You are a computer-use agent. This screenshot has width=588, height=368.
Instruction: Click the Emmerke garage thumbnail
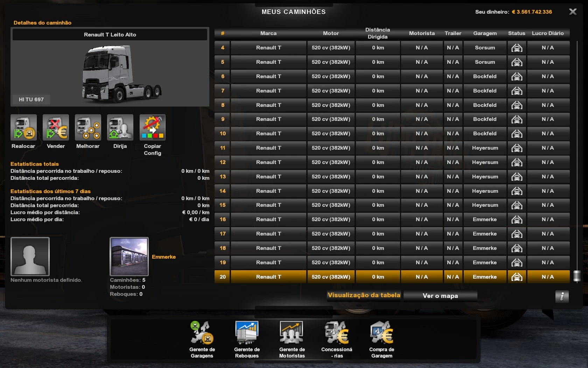[129, 257]
